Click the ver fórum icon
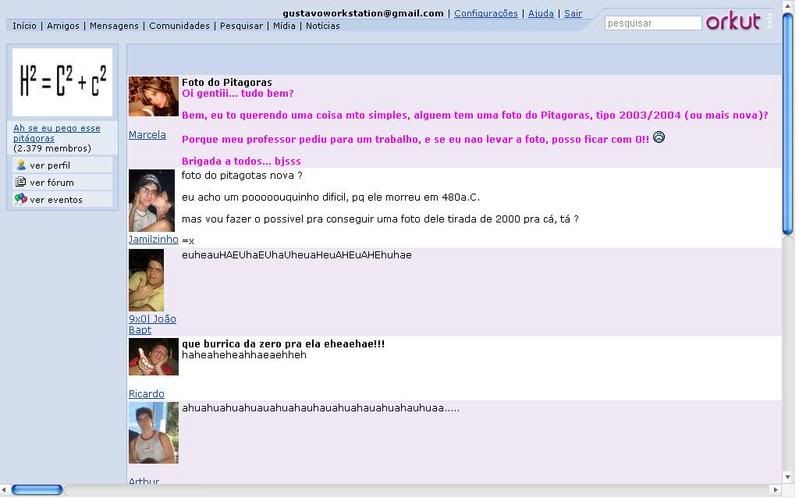 (x=22, y=182)
